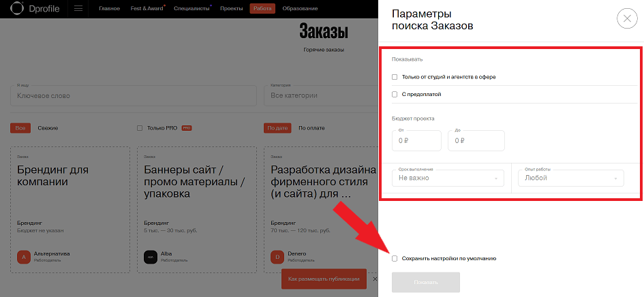Open Образование menu item

coord(300,8)
